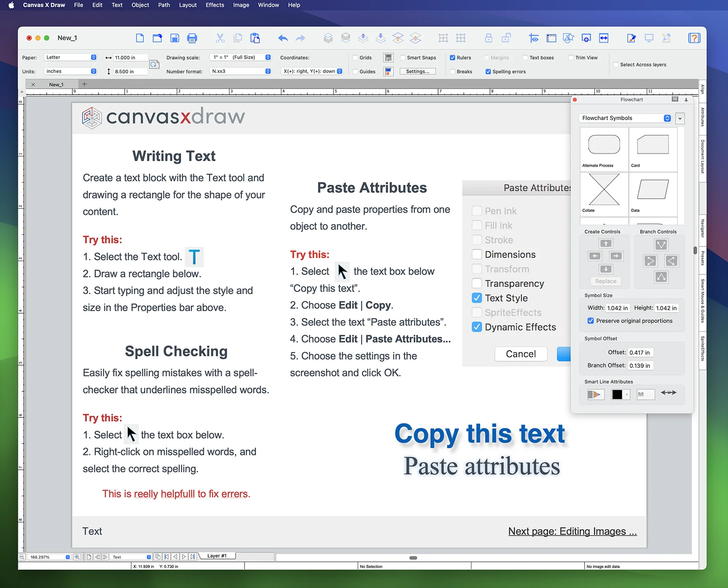Open the Number format dropdown
Viewport: 728px width, 588px height.
coord(241,71)
